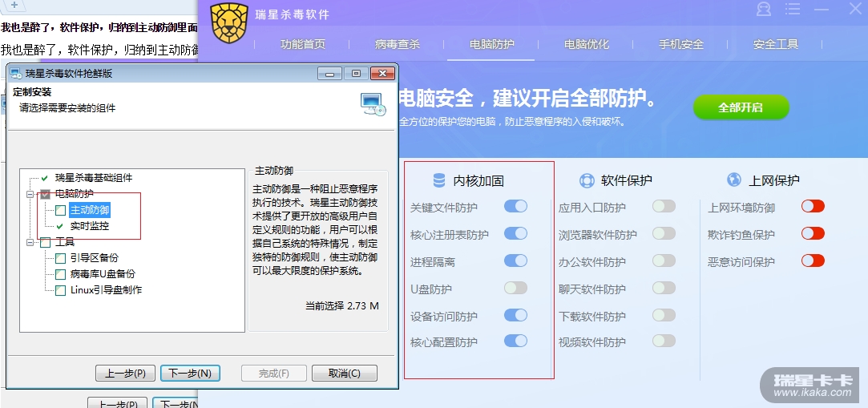Enable 聊天软件防护 switch
This screenshot has height=408, width=868.
(664, 287)
